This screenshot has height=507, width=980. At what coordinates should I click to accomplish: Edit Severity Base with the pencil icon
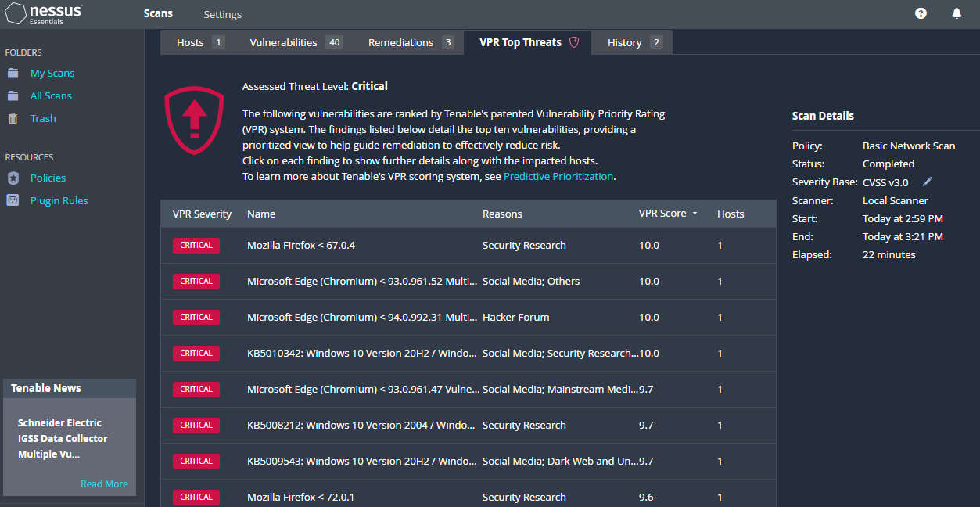(x=928, y=182)
